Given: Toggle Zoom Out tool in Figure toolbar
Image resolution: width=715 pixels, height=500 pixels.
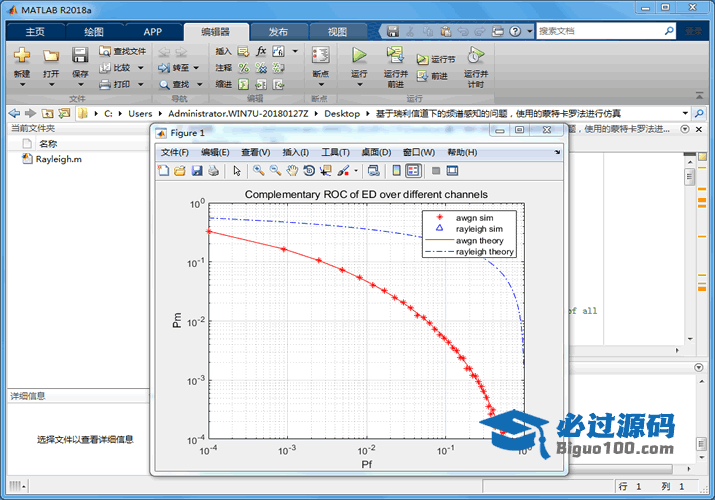Looking at the screenshot, I should pos(275,170).
